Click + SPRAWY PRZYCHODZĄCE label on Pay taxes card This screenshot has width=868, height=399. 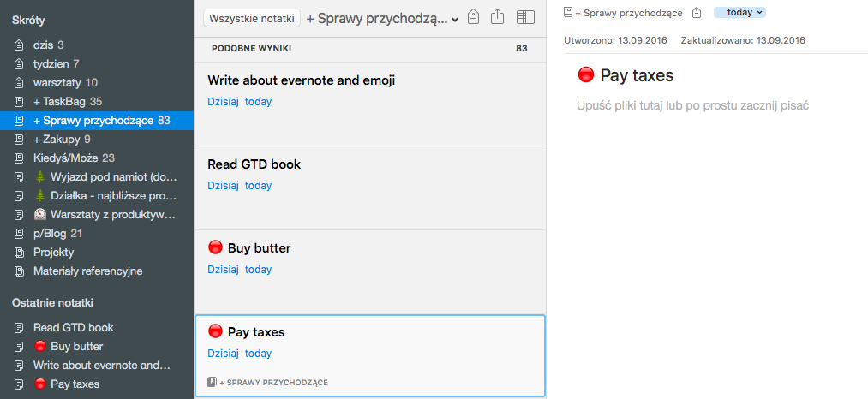pos(267,383)
